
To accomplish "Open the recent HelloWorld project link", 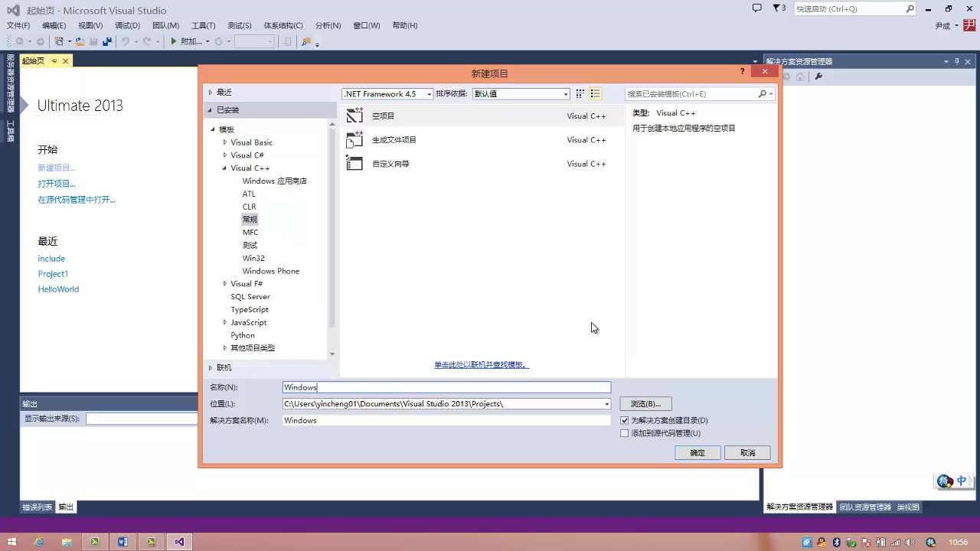I will click(x=58, y=289).
